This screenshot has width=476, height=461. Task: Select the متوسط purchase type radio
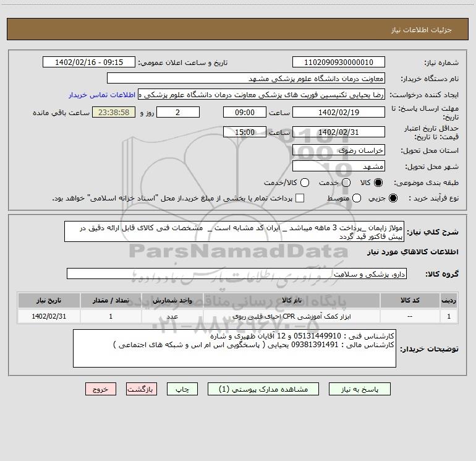[357, 198]
